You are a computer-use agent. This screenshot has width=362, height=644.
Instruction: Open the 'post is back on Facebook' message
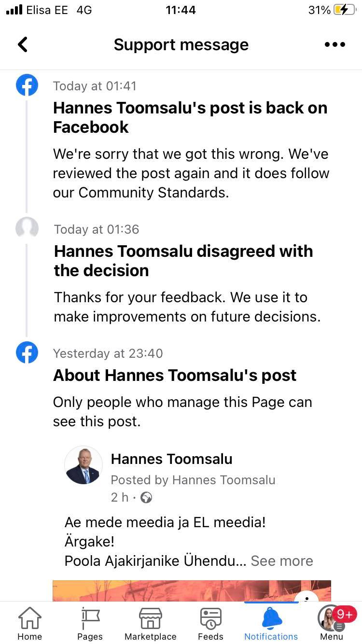tap(190, 117)
